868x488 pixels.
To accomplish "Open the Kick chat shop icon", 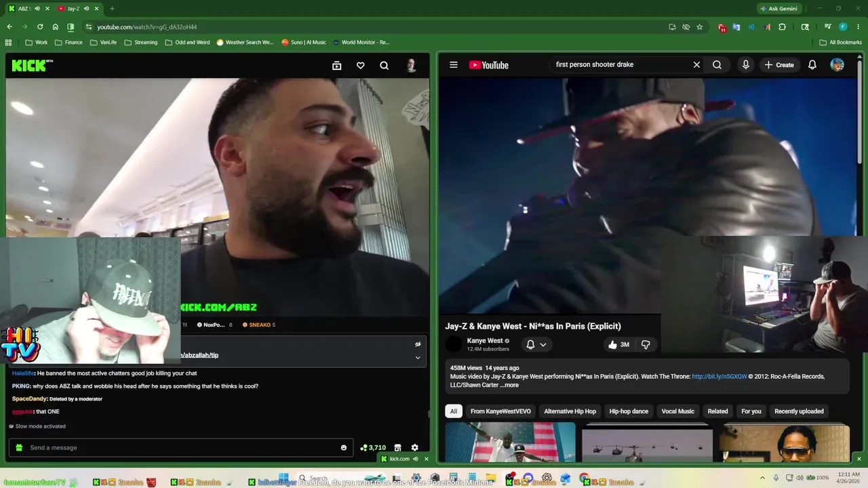I will (x=398, y=447).
